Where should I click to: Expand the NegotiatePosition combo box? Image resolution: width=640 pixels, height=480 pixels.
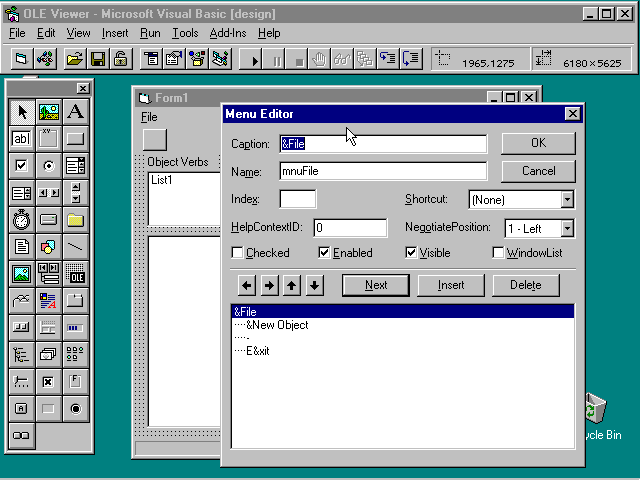point(567,228)
